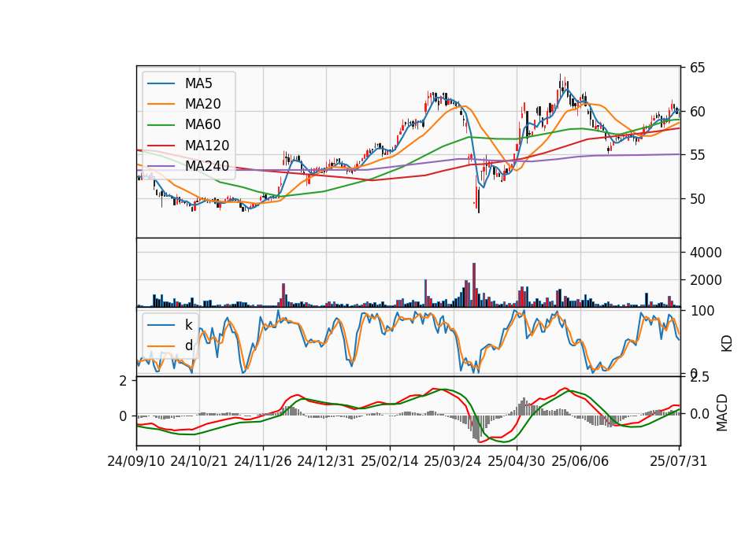756x543 pixels.
Task: Click the MA240 legend label
Action: click(207, 166)
